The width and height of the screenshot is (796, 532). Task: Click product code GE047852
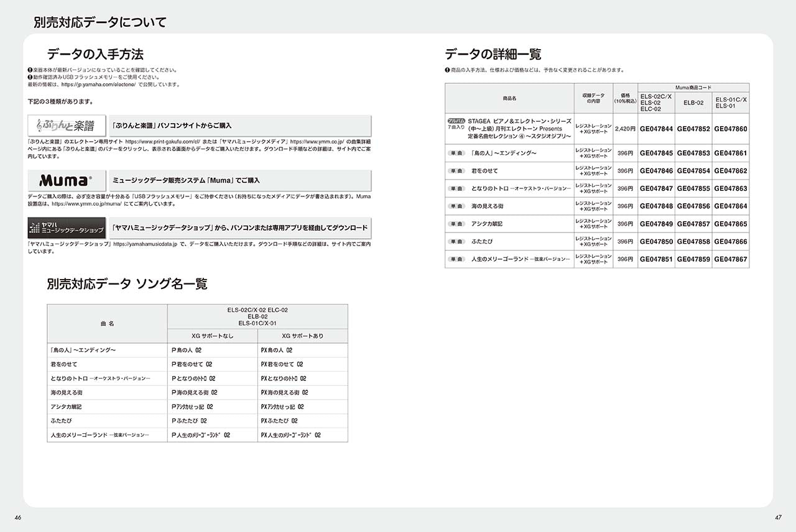pyautogui.click(x=693, y=129)
